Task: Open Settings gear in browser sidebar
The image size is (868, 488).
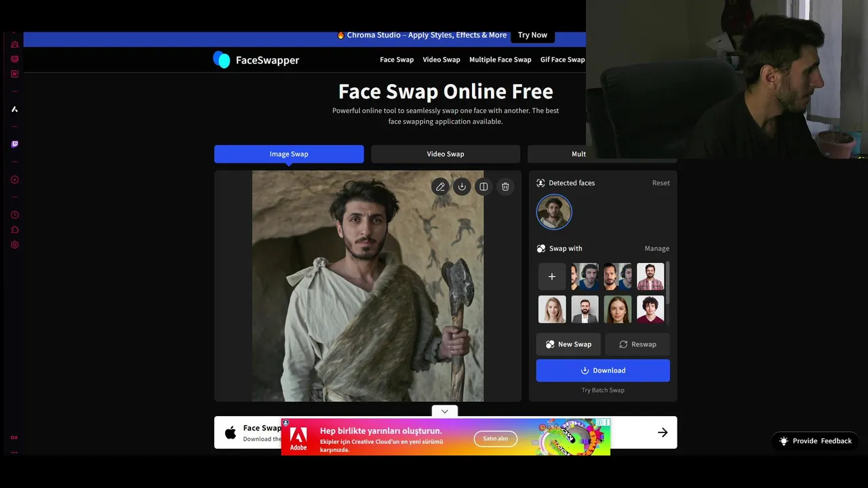Action: coord(15,245)
